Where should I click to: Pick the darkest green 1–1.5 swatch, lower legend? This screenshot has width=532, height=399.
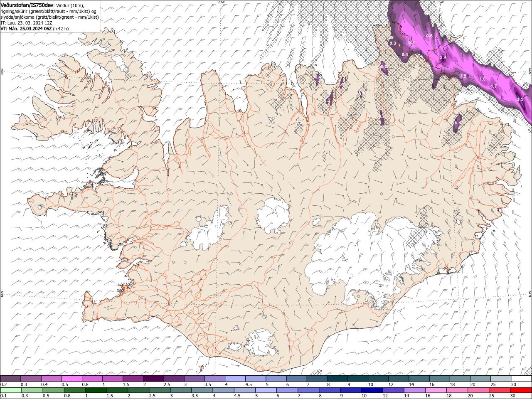tap(96, 390)
